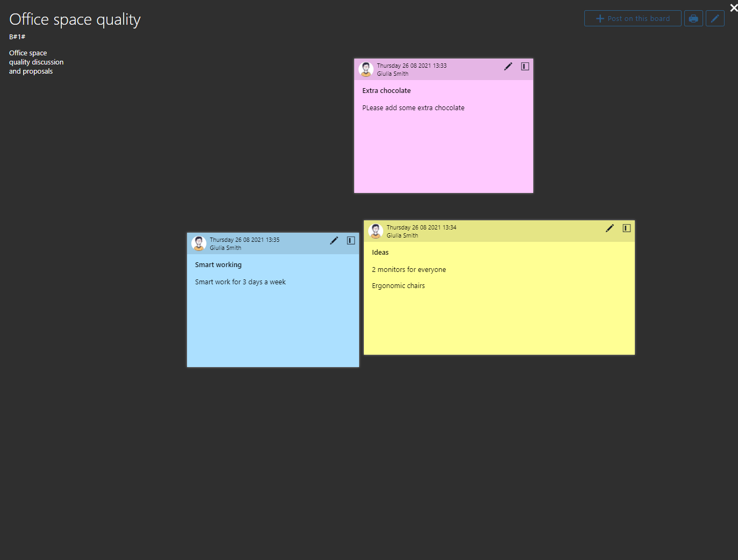Click the Office space quality board title

(75, 19)
